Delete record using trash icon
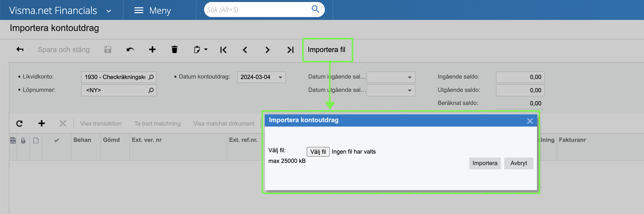The width and height of the screenshot is (644, 214). coord(174,50)
